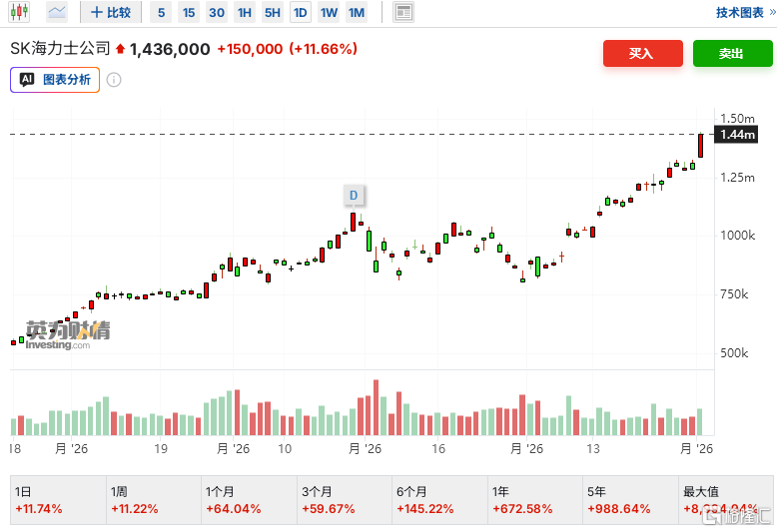Click the 1000k price axis label

pos(737,236)
